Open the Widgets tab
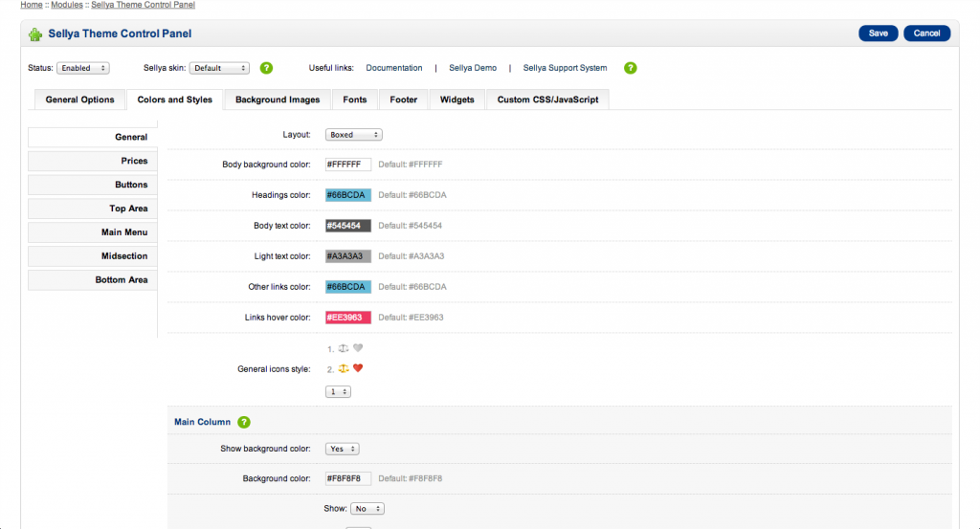The image size is (980, 529). coord(457,99)
